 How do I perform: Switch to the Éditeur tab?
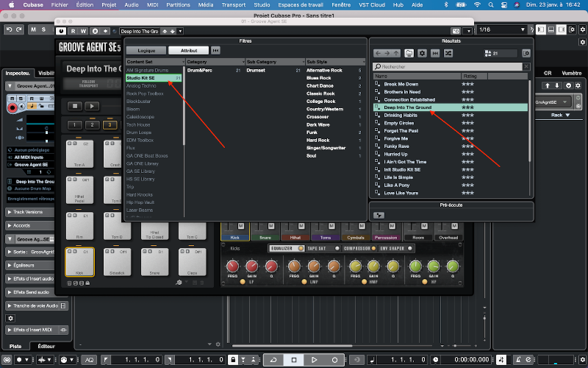46,346
